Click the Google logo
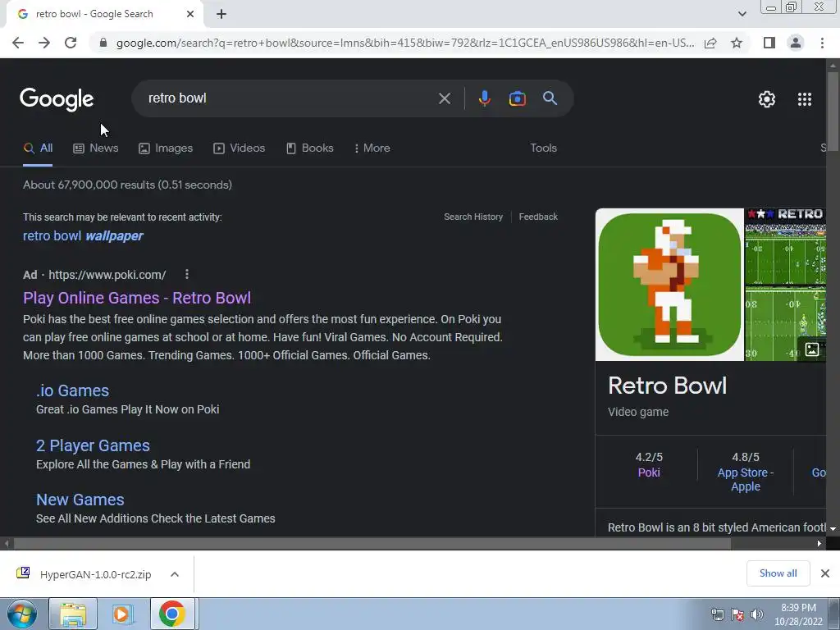Image resolution: width=840 pixels, height=630 pixels. tap(57, 99)
